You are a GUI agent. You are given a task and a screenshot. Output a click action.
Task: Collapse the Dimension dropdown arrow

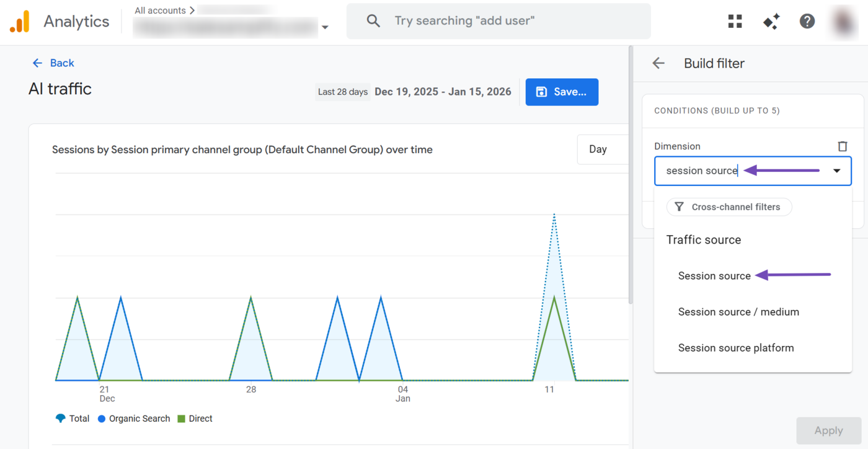(836, 171)
